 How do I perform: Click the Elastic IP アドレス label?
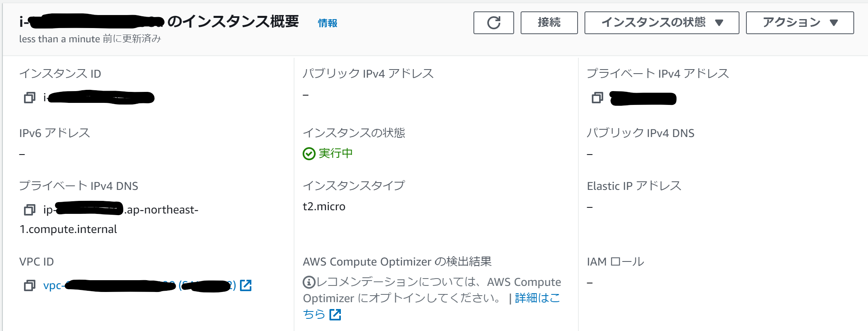click(634, 186)
